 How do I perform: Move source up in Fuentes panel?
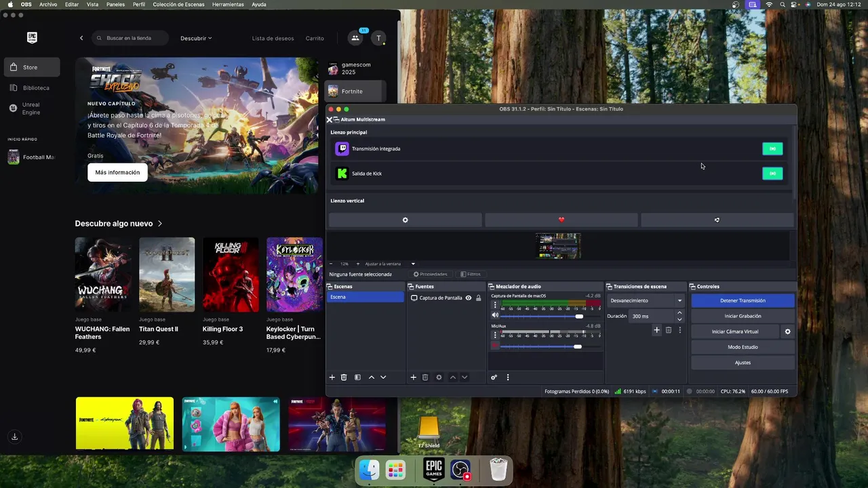pyautogui.click(x=453, y=378)
